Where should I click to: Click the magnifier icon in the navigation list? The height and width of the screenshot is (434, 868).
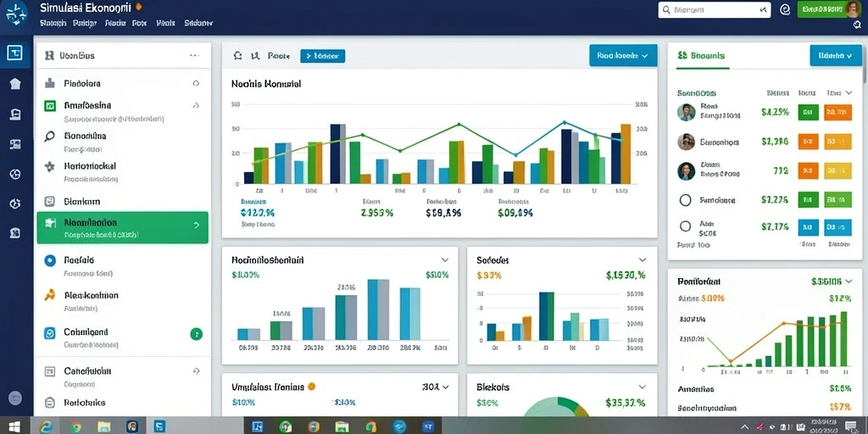[x=50, y=136]
